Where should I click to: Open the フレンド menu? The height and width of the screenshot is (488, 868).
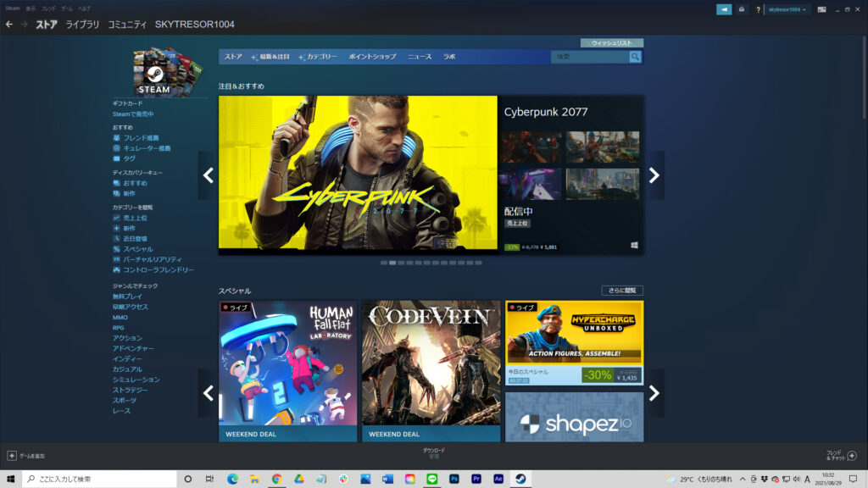pyautogui.click(x=48, y=8)
